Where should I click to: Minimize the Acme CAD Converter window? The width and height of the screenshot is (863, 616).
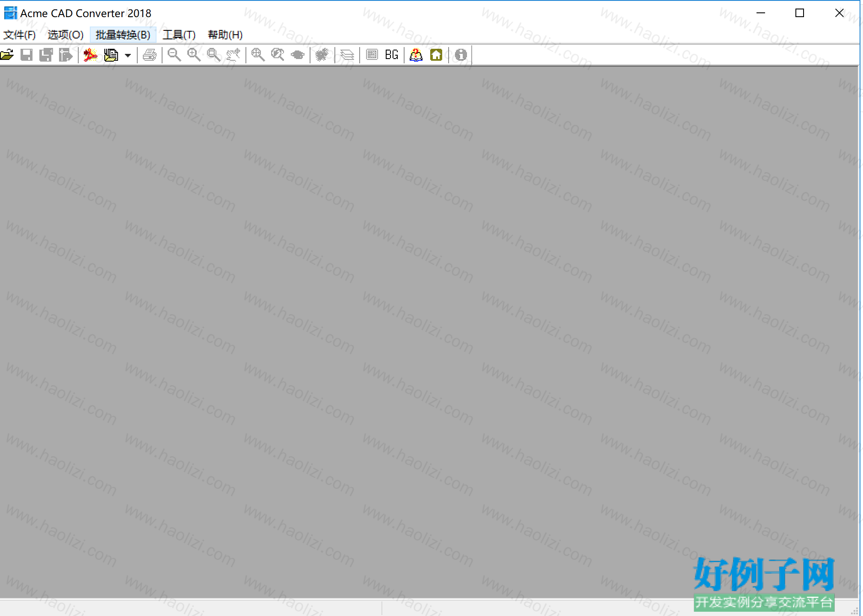[760, 13]
